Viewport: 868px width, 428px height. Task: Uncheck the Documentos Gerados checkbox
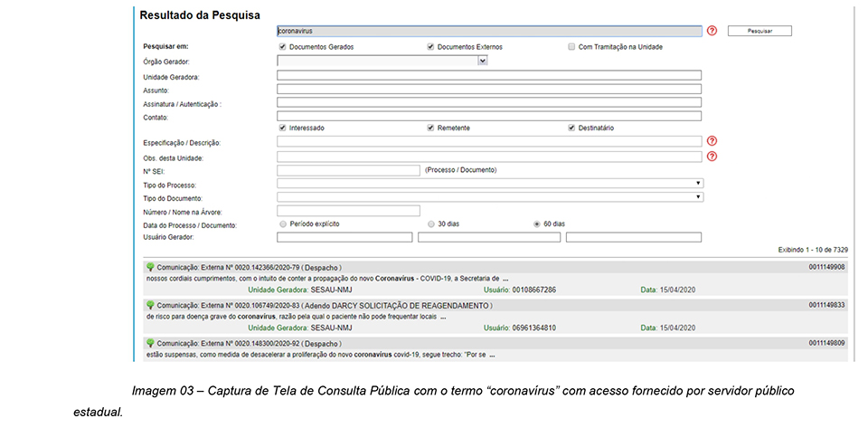[283, 46]
